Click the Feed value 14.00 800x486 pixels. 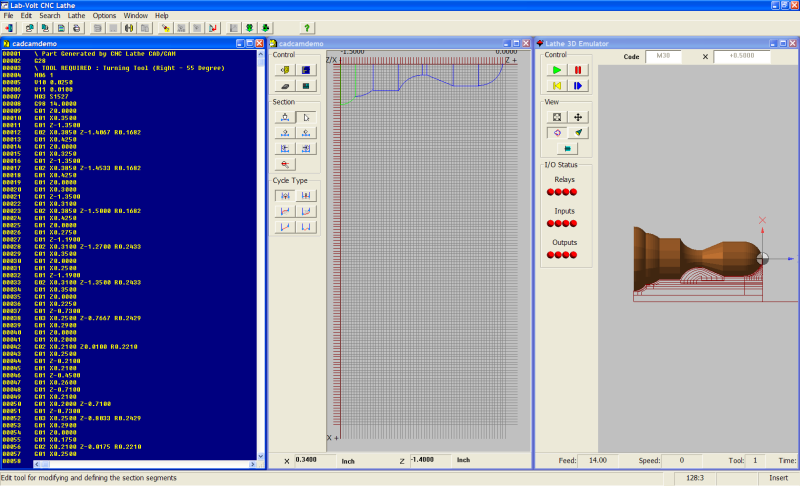pos(598,461)
